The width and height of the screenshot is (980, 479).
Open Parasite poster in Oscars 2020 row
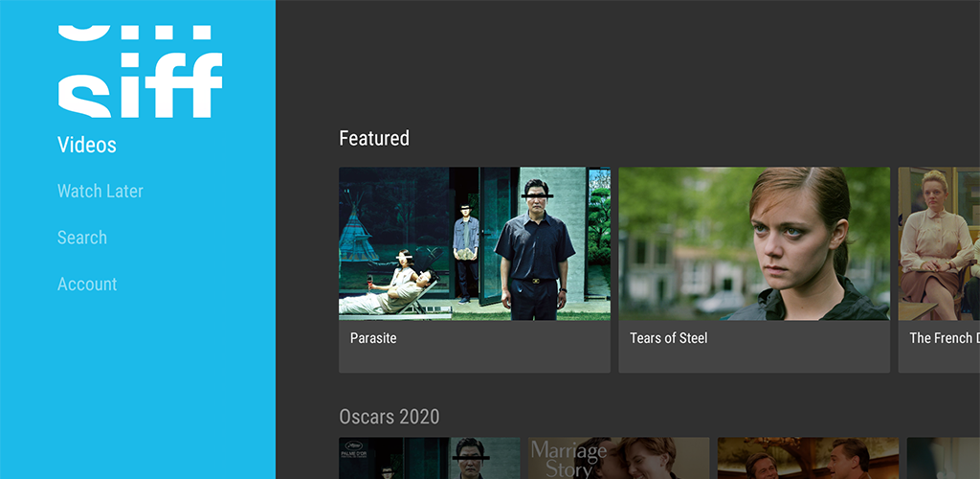point(430,458)
